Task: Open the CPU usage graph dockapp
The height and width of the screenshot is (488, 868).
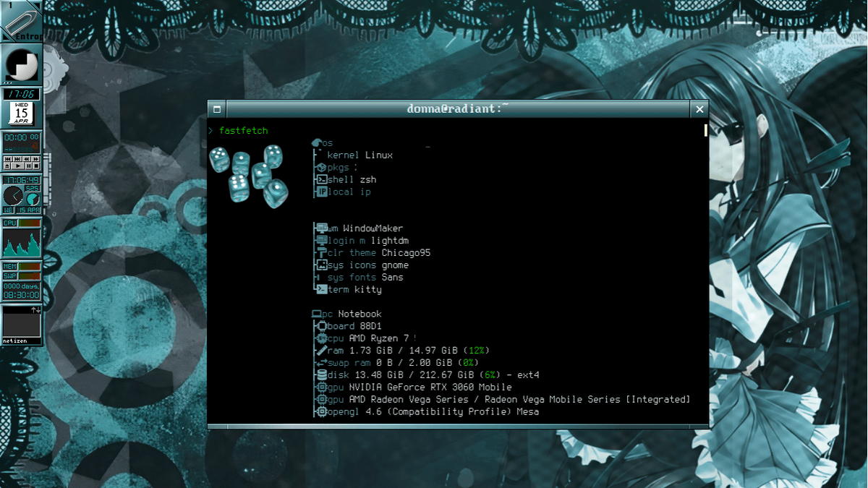Action: pos(22,242)
